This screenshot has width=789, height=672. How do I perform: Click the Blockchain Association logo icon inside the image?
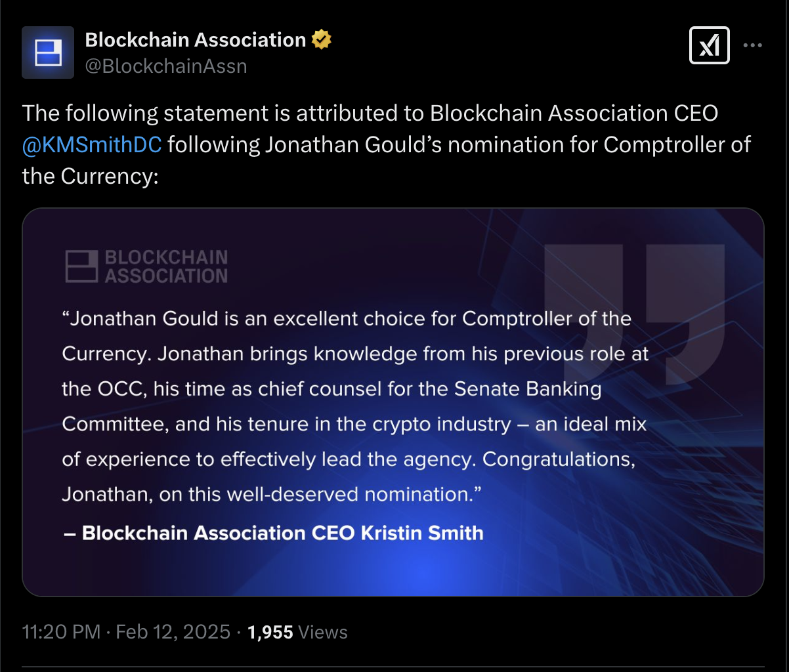pyautogui.click(x=81, y=266)
